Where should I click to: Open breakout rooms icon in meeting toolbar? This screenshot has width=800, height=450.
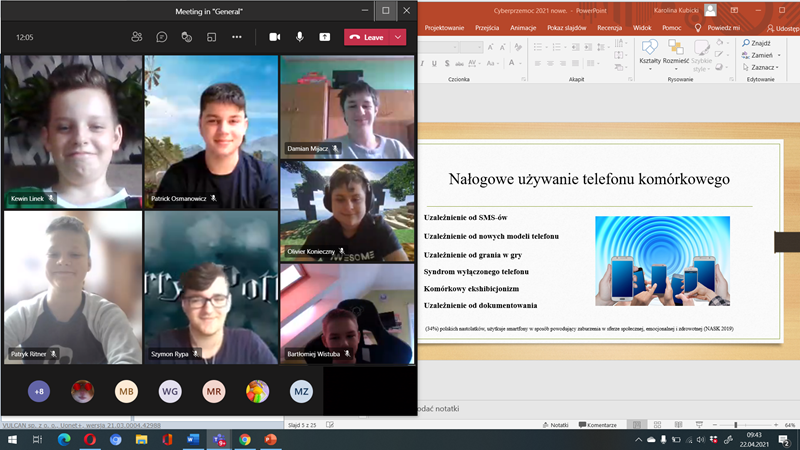click(x=211, y=37)
